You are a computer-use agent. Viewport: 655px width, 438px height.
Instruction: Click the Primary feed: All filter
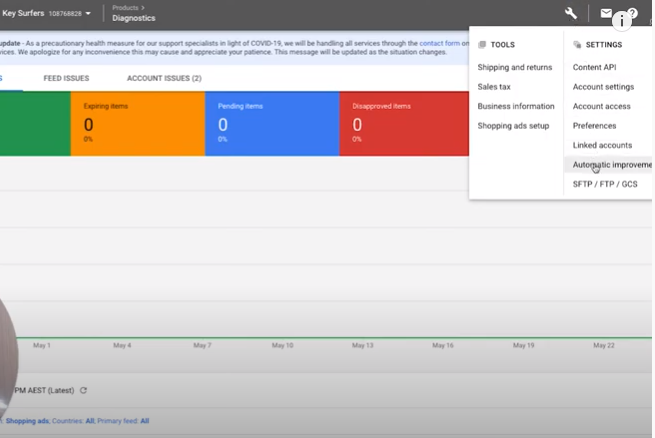[x=123, y=421]
